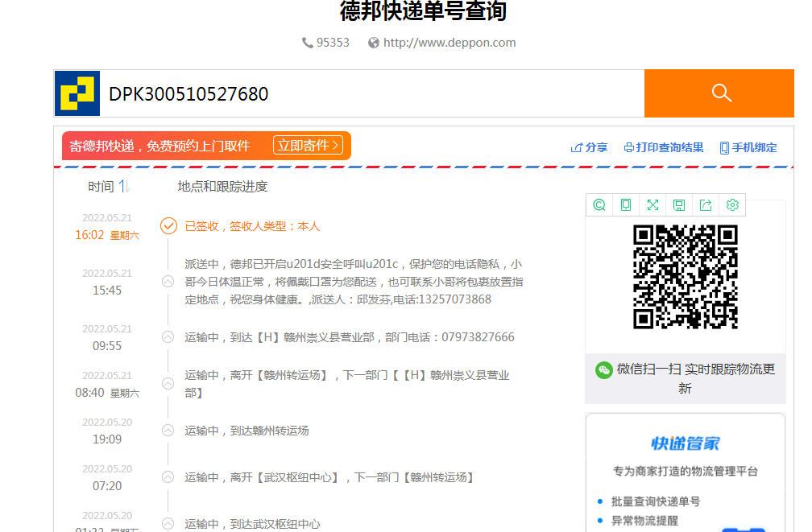Click 打印查询结果 to print results
The image size is (812, 532).
(664, 147)
